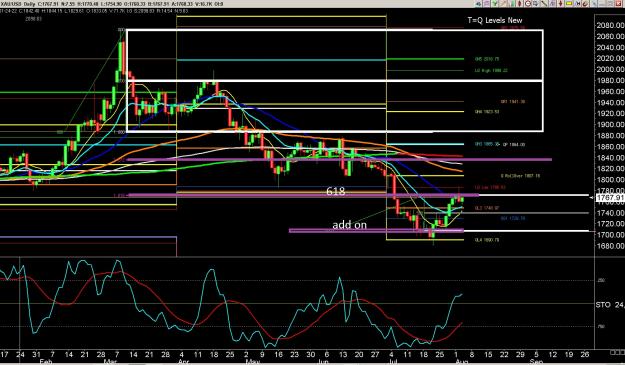This screenshot has width=625, height=365.
Task: Click the STO stochastic indicator label
Action: point(603,305)
